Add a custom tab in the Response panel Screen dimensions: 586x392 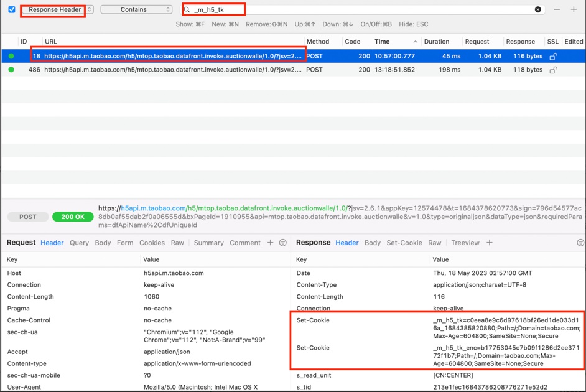[x=489, y=243]
